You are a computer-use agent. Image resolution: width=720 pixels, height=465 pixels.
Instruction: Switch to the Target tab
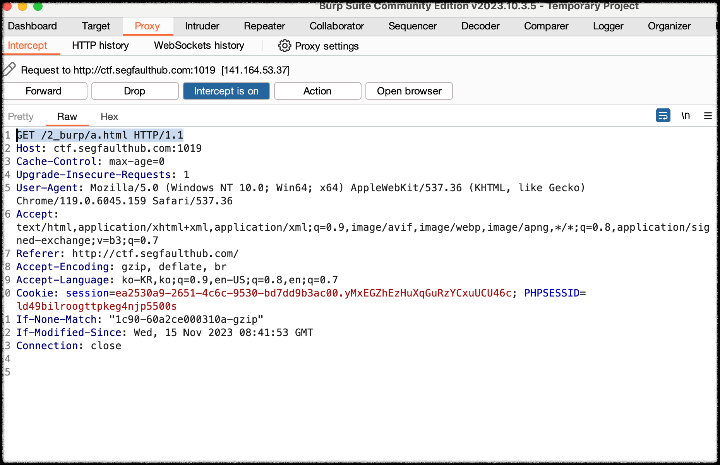(x=96, y=26)
